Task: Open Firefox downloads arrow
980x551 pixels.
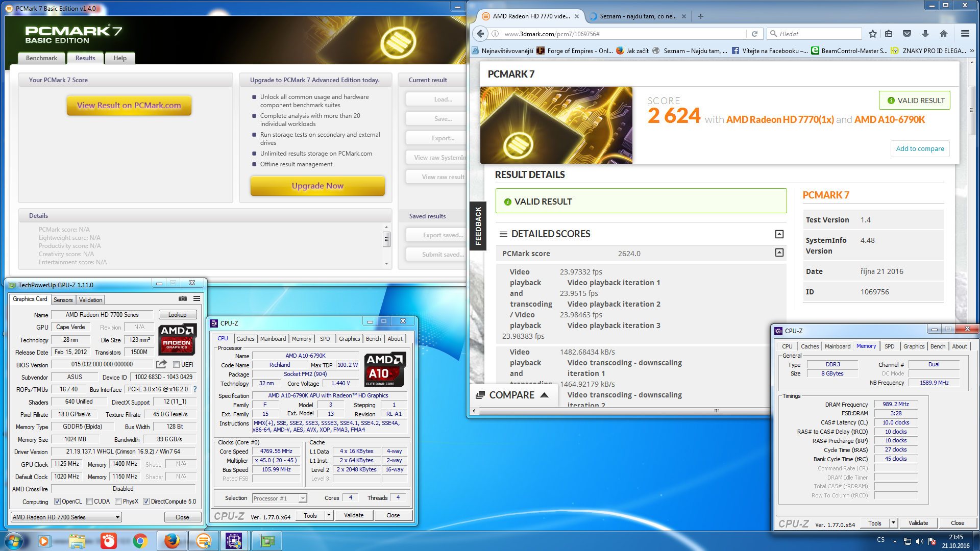Action: coord(925,34)
